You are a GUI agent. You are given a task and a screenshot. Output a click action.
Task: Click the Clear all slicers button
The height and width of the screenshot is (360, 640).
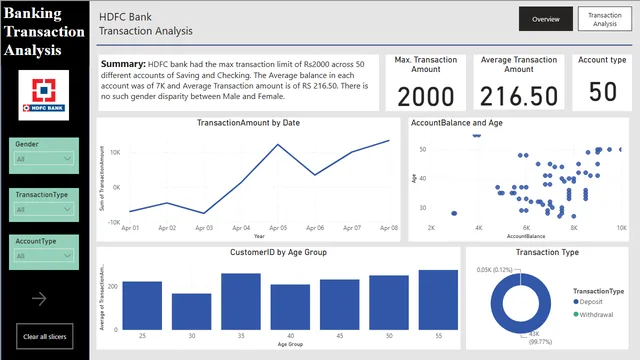44,336
